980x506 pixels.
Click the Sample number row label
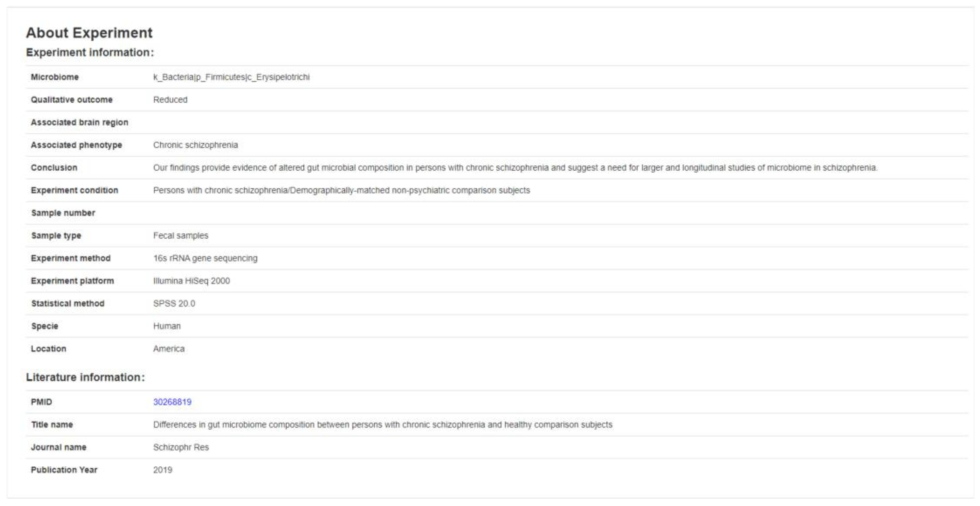(x=63, y=213)
